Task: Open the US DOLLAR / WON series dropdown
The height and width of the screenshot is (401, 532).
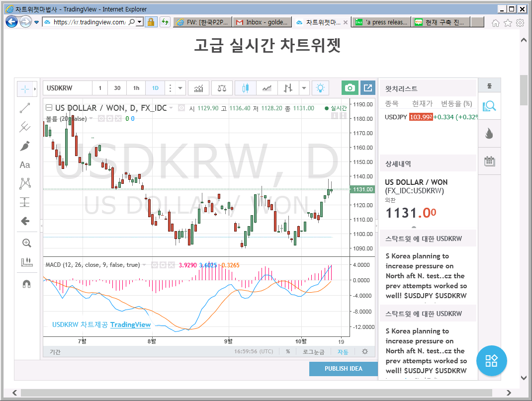Action: coord(171,108)
